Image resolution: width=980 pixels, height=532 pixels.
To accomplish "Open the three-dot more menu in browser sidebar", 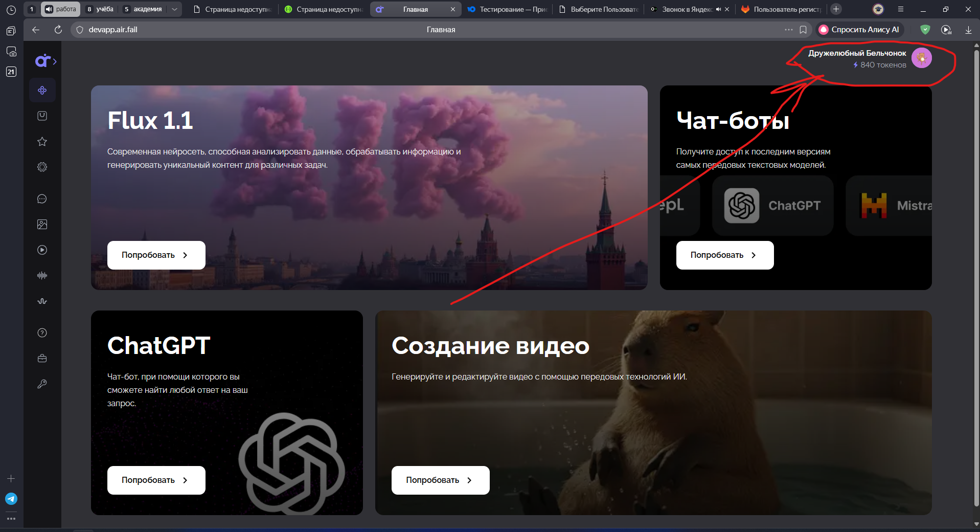I will click(x=11, y=519).
